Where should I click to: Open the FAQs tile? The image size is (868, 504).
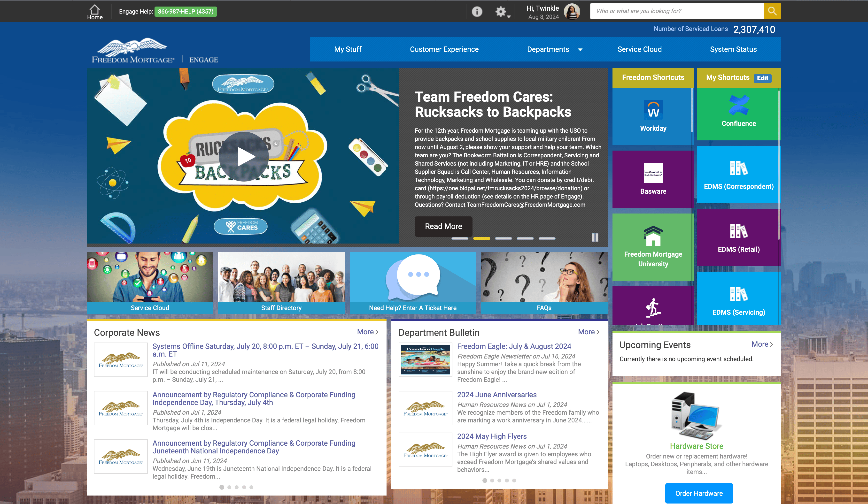click(544, 283)
